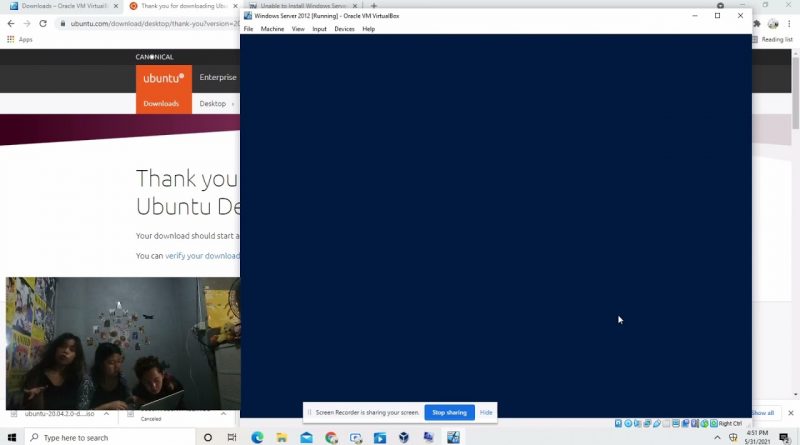Open Google Chrome from taskbar
Viewport: 800px width, 445px height.
[x=331, y=437]
